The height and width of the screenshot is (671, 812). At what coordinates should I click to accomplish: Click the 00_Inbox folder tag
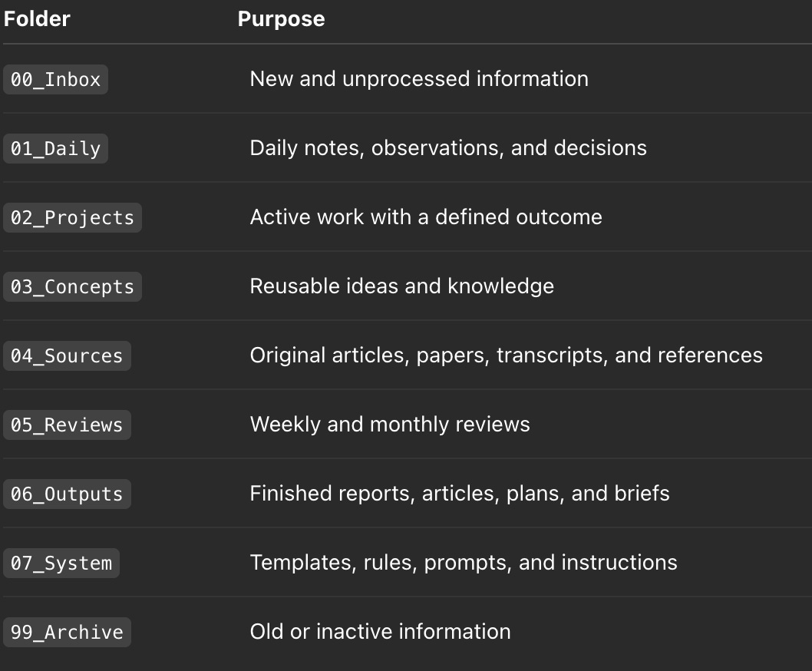pyautogui.click(x=55, y=79)
